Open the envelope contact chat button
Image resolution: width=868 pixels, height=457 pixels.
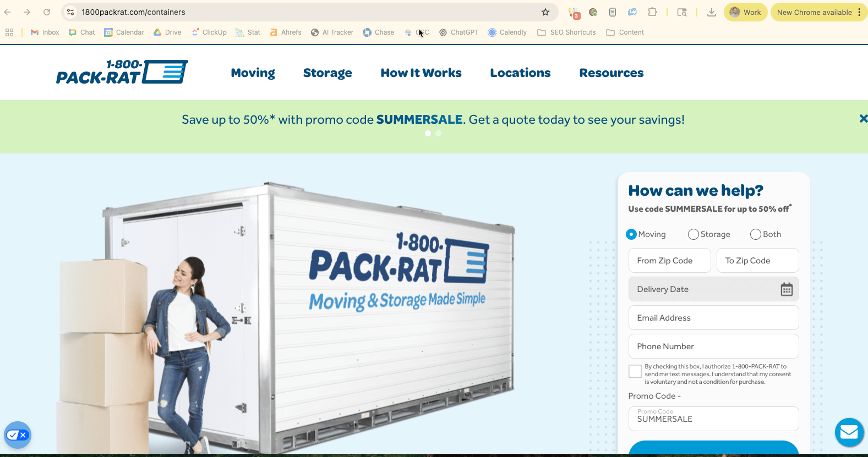pos(849,432)
